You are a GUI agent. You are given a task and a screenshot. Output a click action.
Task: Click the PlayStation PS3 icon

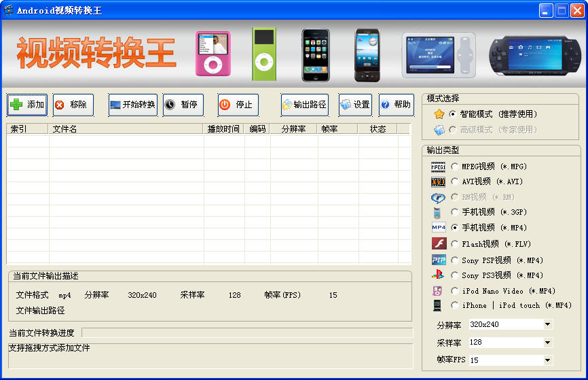[438, 275]
